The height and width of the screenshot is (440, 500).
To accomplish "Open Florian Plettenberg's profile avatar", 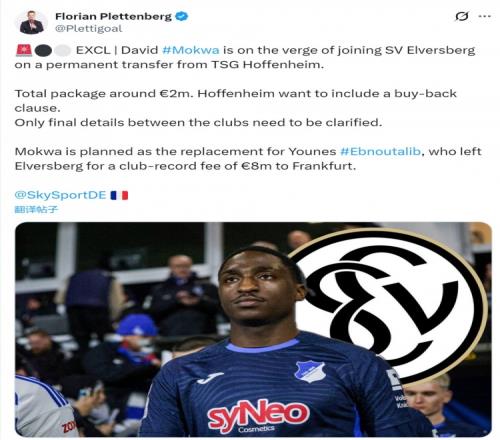I will 32,22.
